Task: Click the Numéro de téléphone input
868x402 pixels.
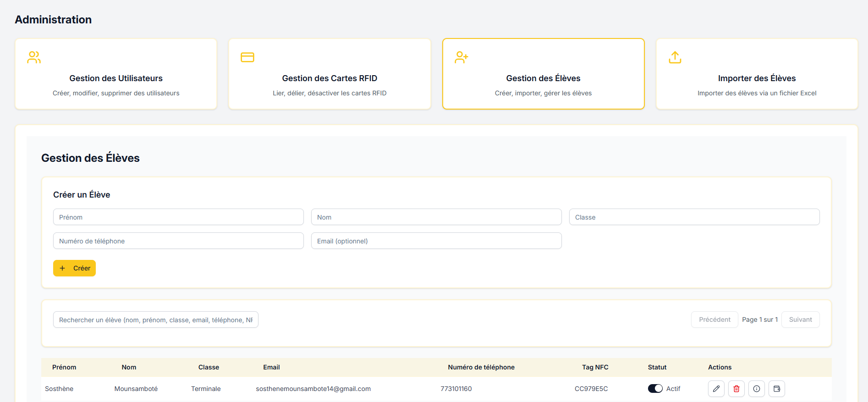Action: pos(178,241)
